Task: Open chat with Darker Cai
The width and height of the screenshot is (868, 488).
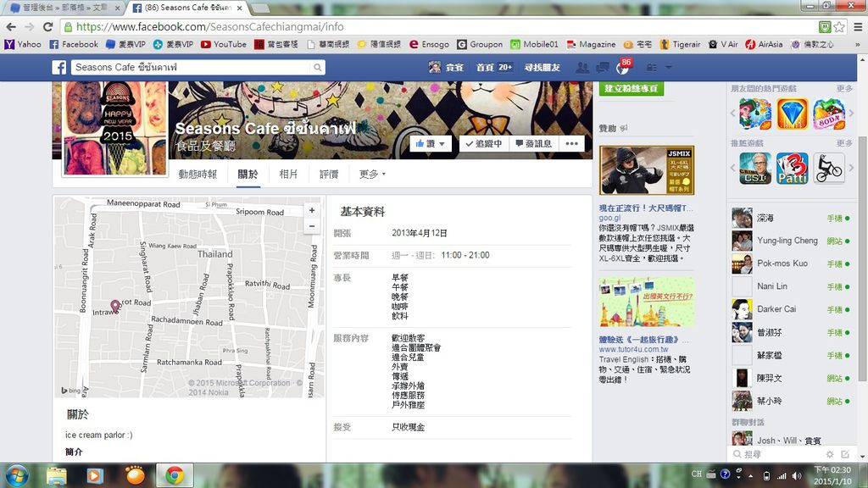Action: [791, 309]
